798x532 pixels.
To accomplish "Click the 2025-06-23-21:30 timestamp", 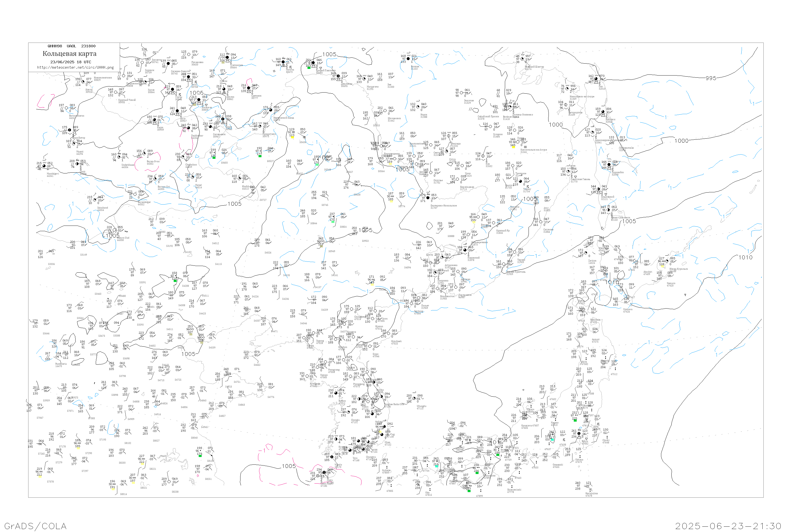I will click(728, 526).
